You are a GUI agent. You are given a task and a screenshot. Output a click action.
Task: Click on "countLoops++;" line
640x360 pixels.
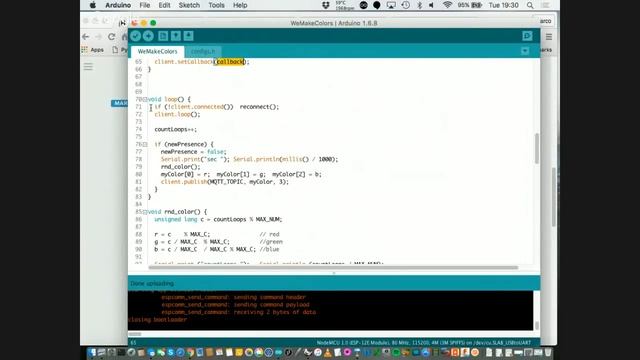click(176, 129)
